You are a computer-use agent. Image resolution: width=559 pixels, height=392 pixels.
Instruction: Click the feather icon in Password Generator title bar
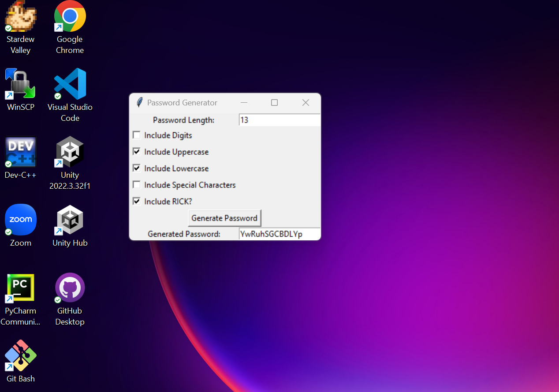click(x=139, y=102)
